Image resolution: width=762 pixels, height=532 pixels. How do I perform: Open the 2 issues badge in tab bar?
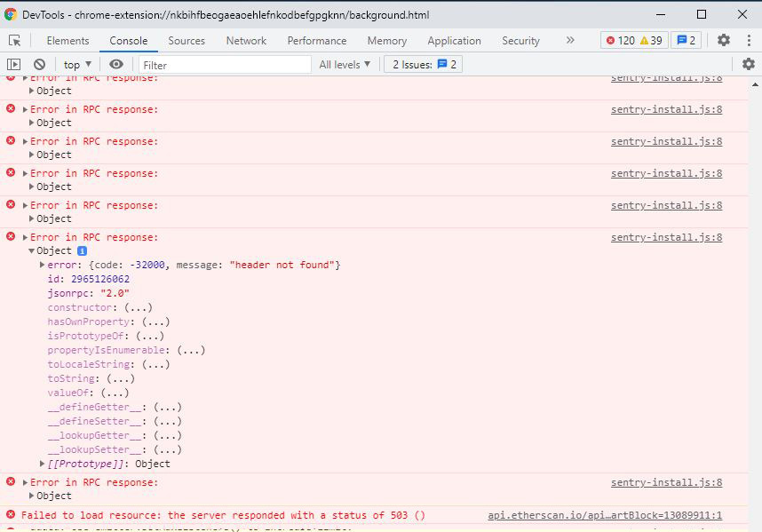click(x=686, y=40)
